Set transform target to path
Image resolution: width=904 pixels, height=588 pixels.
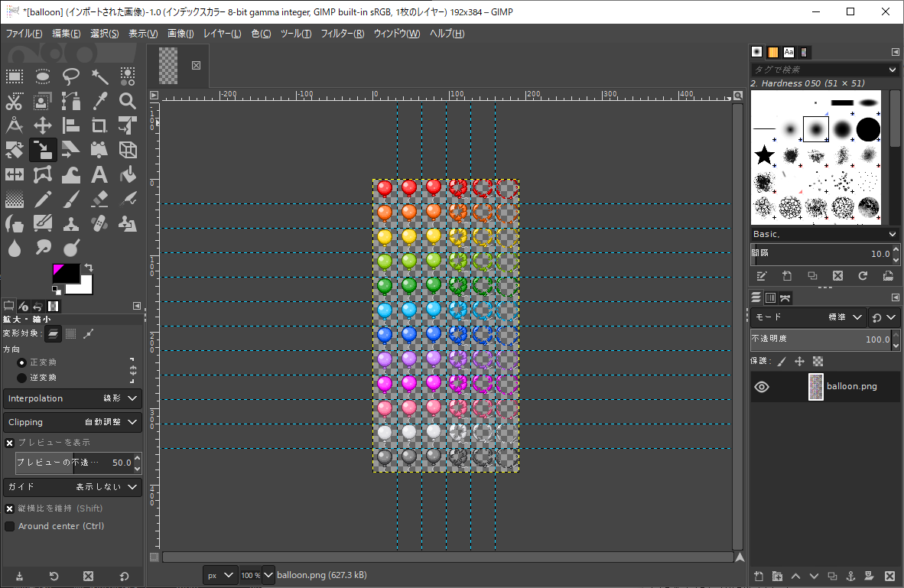pos(88,334)
